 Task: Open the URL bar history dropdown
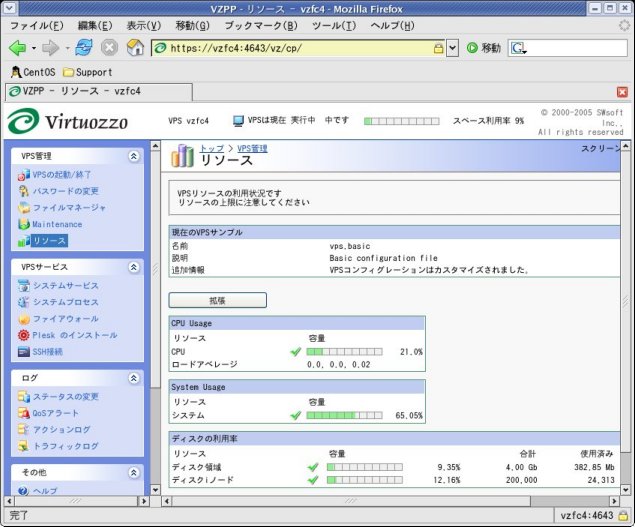tap(453, 48)
